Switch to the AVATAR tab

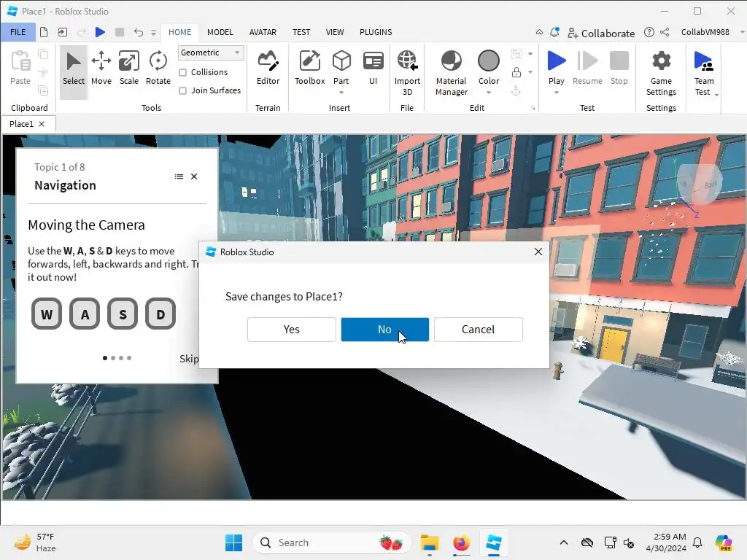point(263,32)
